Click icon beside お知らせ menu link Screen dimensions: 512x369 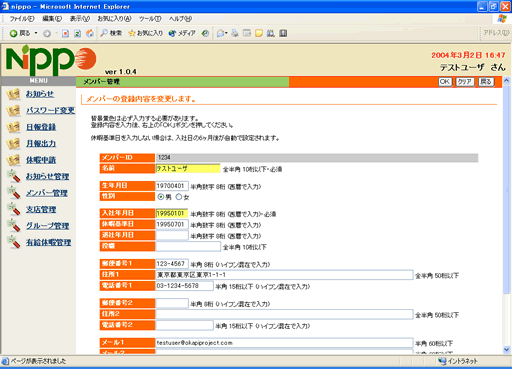(13, 94)
